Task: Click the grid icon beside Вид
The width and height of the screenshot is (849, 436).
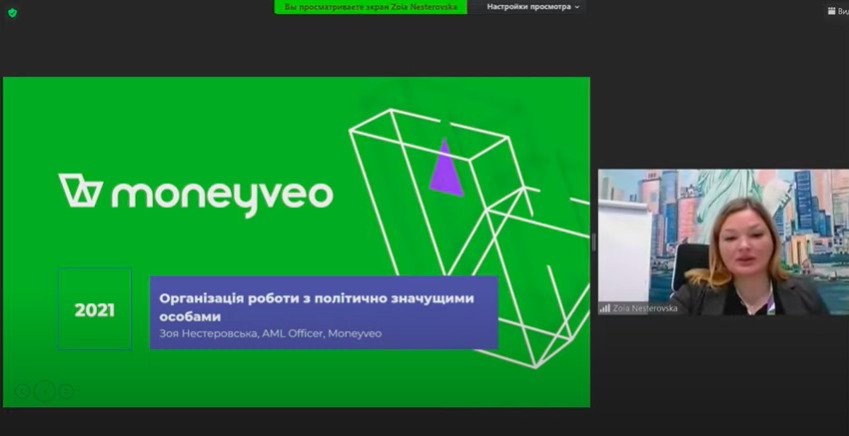Action: click(831, 11)
